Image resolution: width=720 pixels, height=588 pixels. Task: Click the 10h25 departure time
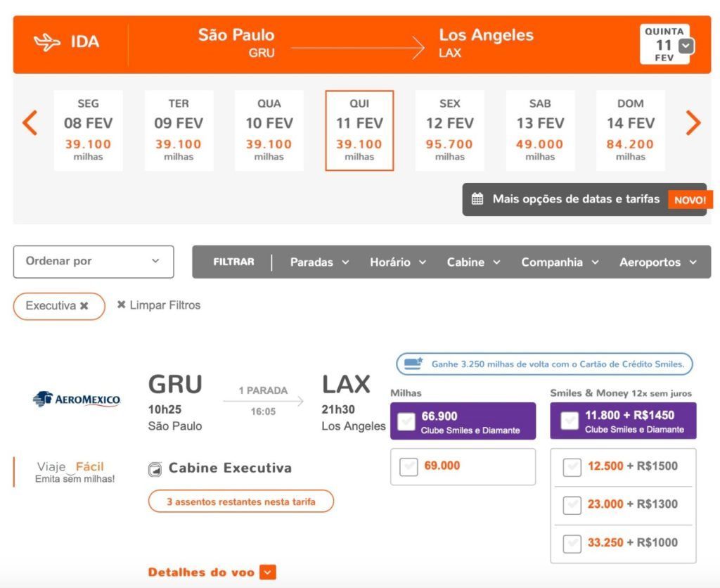165,409
